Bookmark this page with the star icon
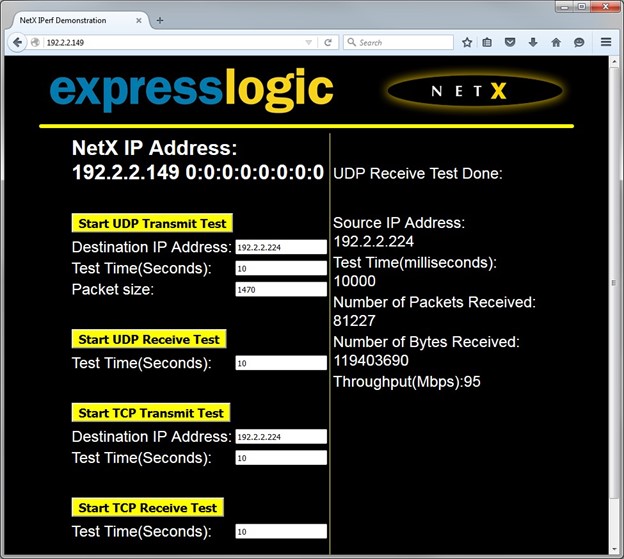624x559 pixels. coord(466,42)
